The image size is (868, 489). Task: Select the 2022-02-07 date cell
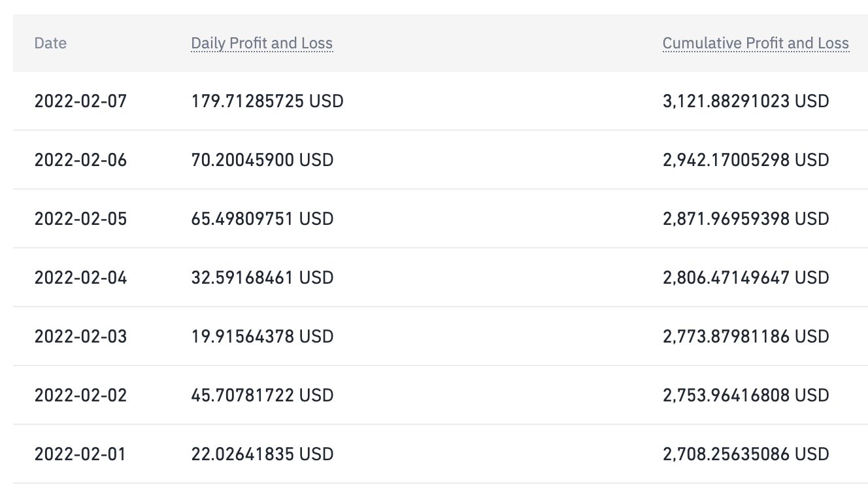(x=80, y=101)
